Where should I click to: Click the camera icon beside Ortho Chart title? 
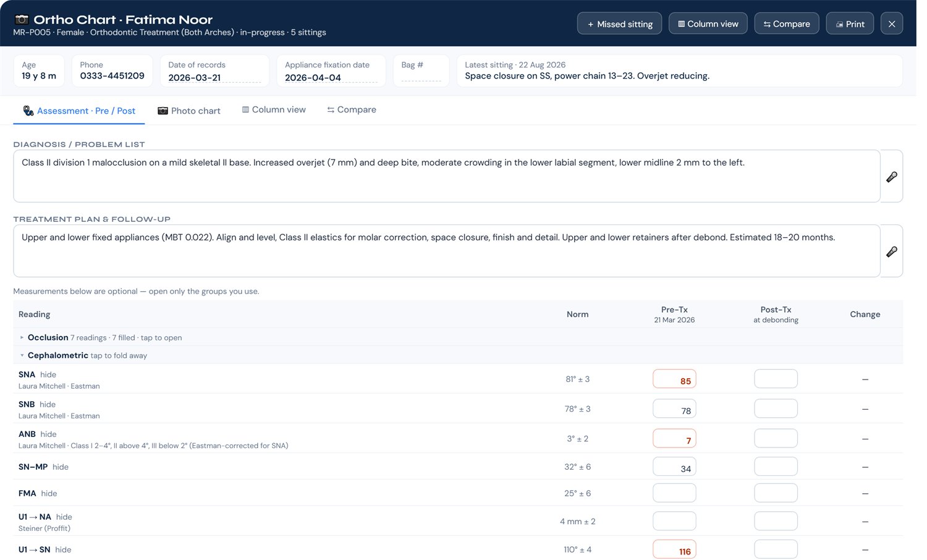22,19
